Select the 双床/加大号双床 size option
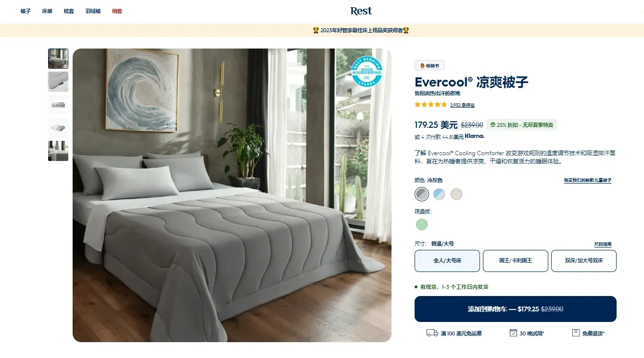Screen dimensions: 644x358 coord(584,260)
